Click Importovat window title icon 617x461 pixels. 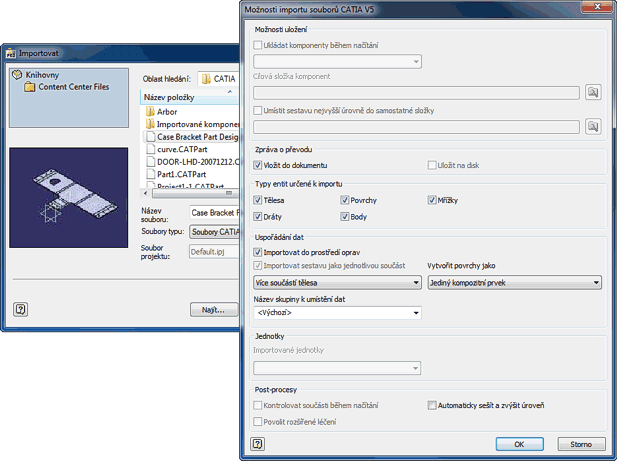coord(11,53)
